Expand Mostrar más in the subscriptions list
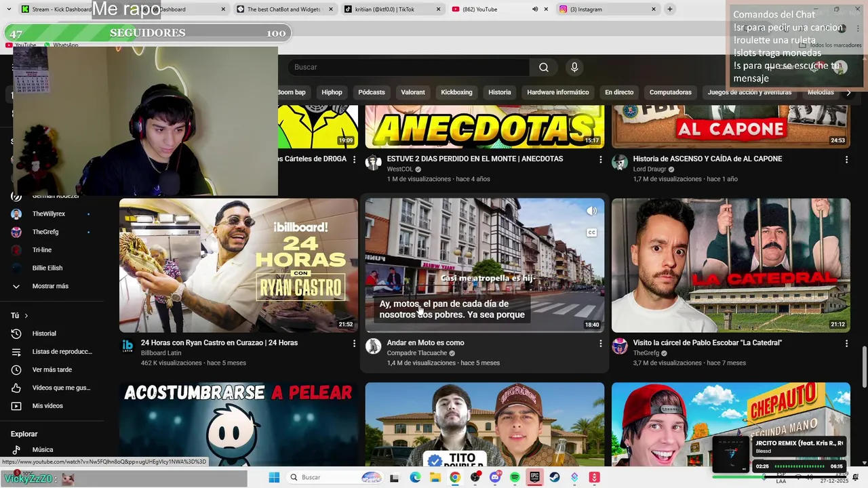This screenshot has width=868, height=488. 52,286
